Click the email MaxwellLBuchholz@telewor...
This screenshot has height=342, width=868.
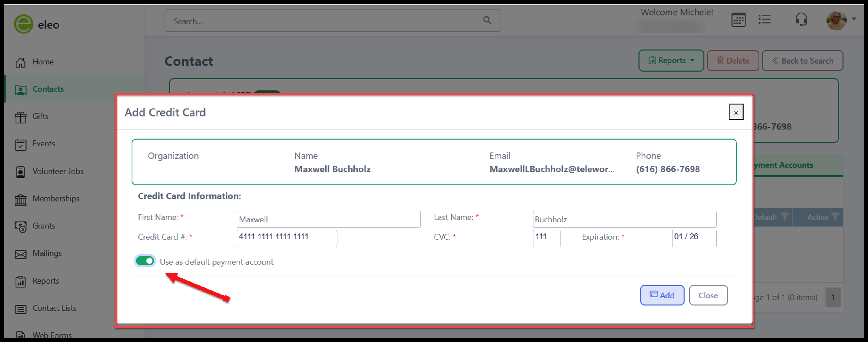click(x=552, y=169)
